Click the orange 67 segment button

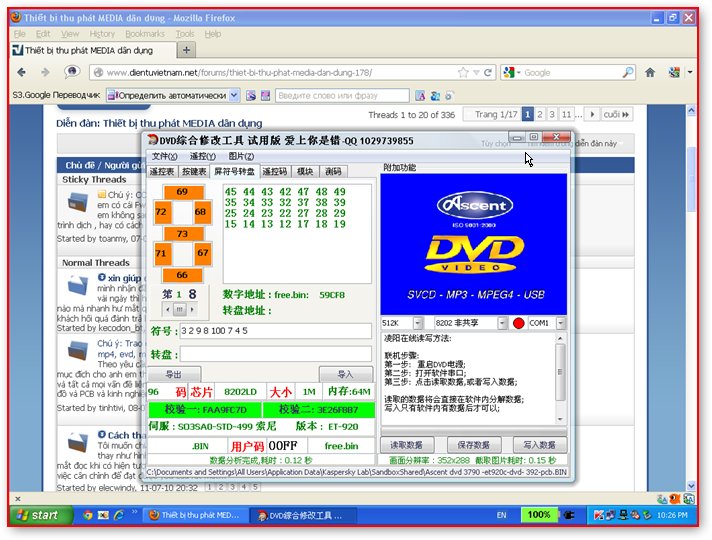click(x=203, y=253)
